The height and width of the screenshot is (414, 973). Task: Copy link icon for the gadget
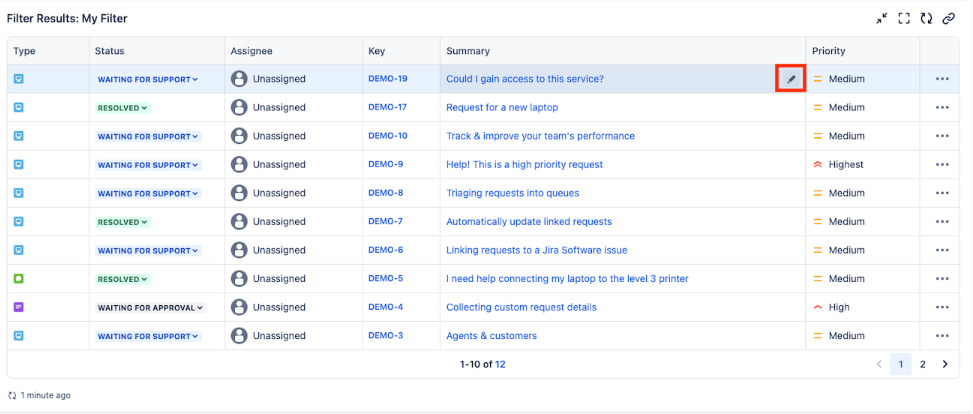pos(948,19)
